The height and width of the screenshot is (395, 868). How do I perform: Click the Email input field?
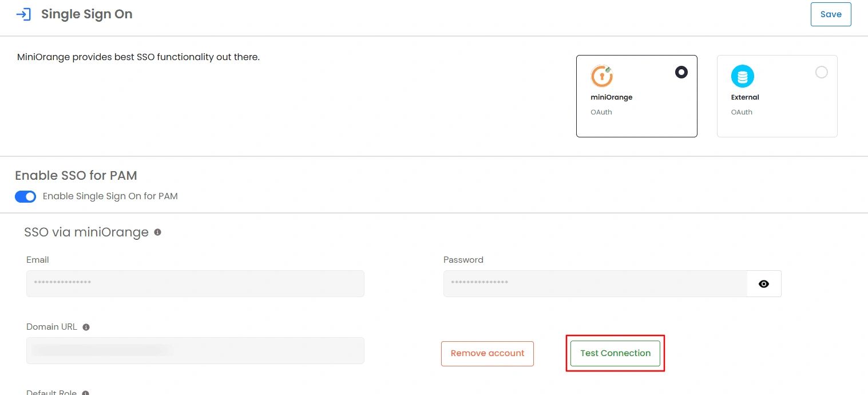195,283
